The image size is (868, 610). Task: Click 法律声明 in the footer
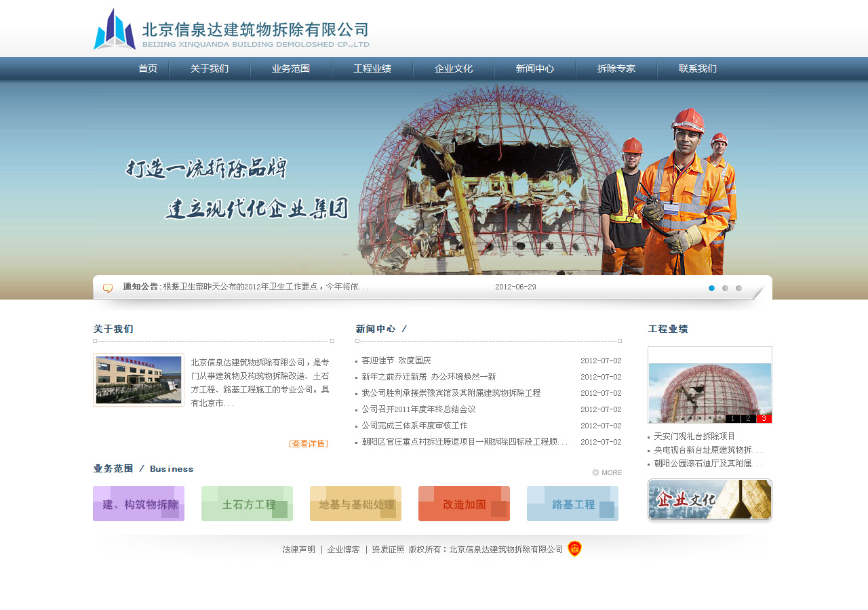click(299, 550)
